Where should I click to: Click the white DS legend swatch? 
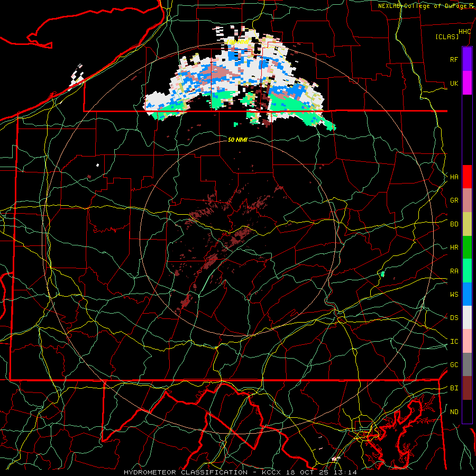click(467, 317)
